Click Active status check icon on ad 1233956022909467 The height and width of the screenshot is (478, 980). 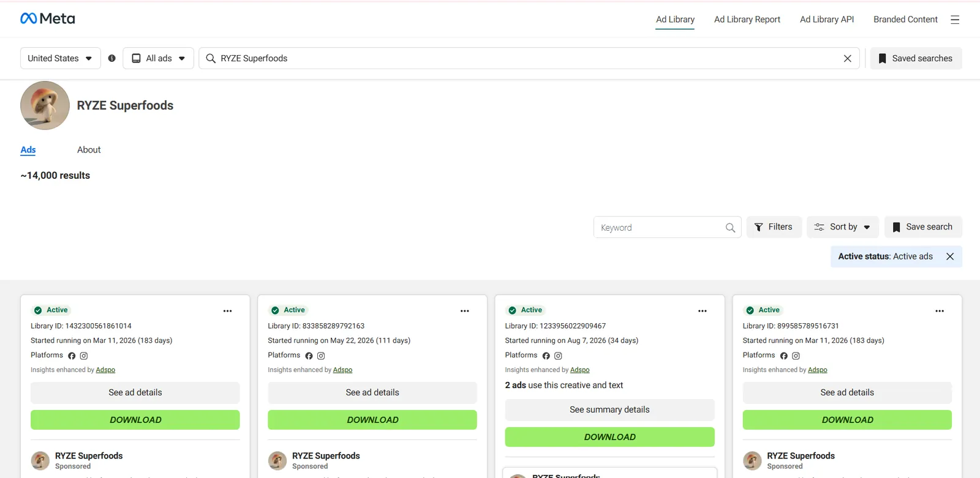[513, 310]
